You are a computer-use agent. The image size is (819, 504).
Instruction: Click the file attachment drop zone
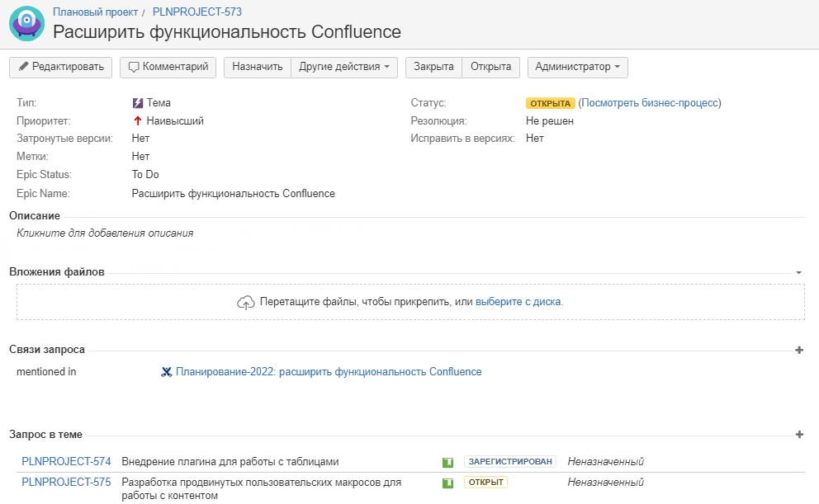410,302
